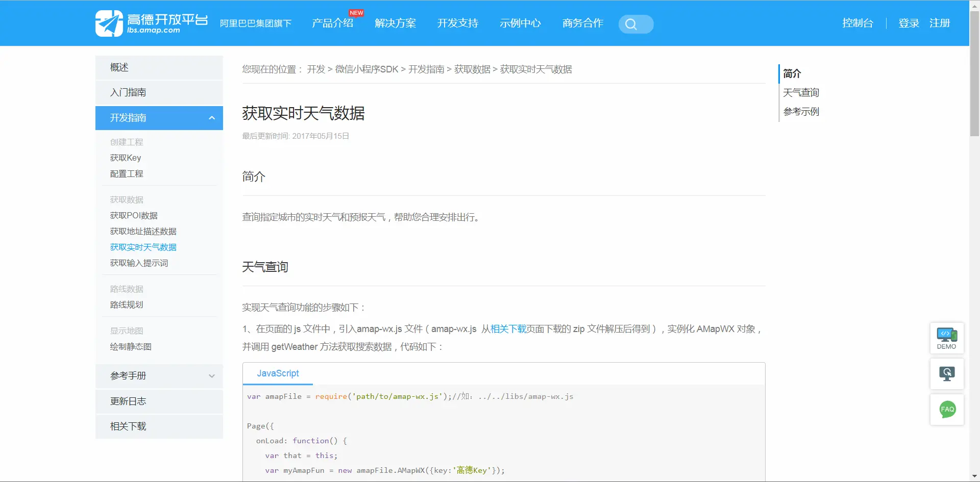Open the 相关下载 sidebar item
Viewport: 980px width, 482px height.
(x=159, y=426)
